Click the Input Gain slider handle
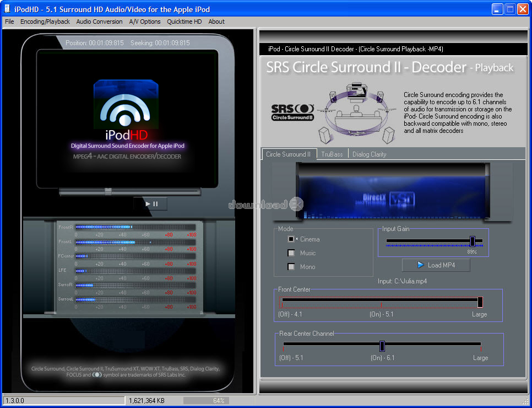The width and height of the screenshot is (532, 408). pyautogui.click(x=472, y=241)
